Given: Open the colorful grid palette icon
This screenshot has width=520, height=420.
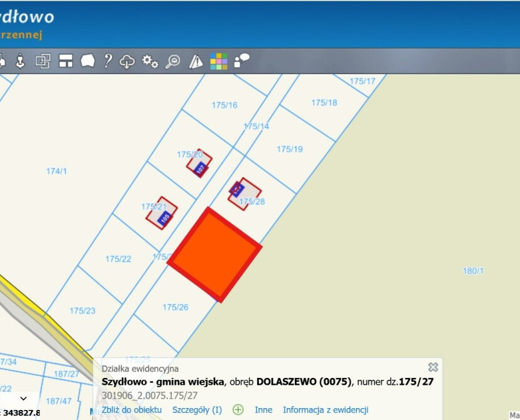Looking at the screenshot, I should click(218, 61).
